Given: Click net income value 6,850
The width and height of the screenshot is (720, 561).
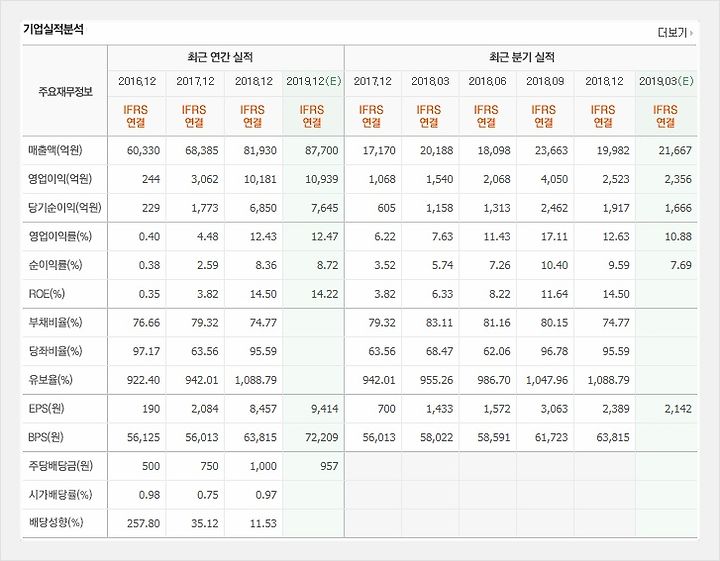Looking at the screenshot, I should [263, 208].
